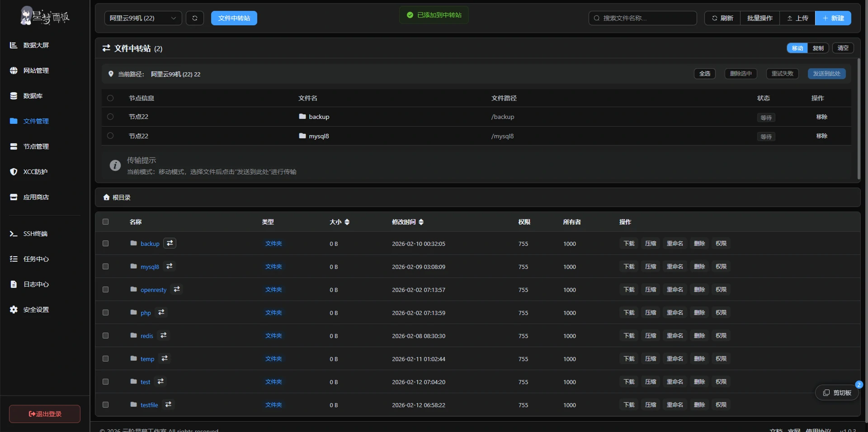Sort files by 修改时间 arrow icon
Viewport: 868px width, 432px height.
pos(421,222)
